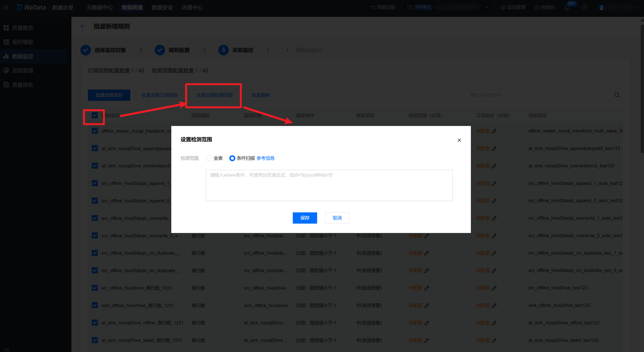644x352 pixels.
Task: Expand the user account dropdown arrow
Action: click(637, 8)
